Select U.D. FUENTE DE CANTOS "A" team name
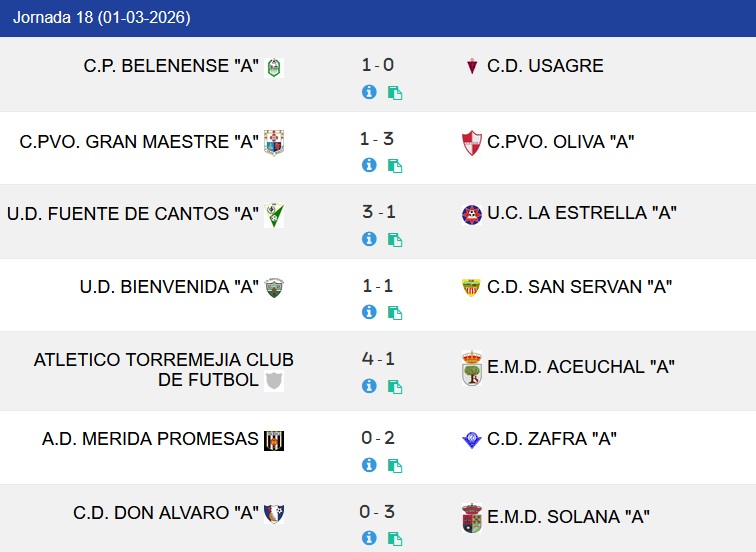756x552 pixels. pos(133,213)
